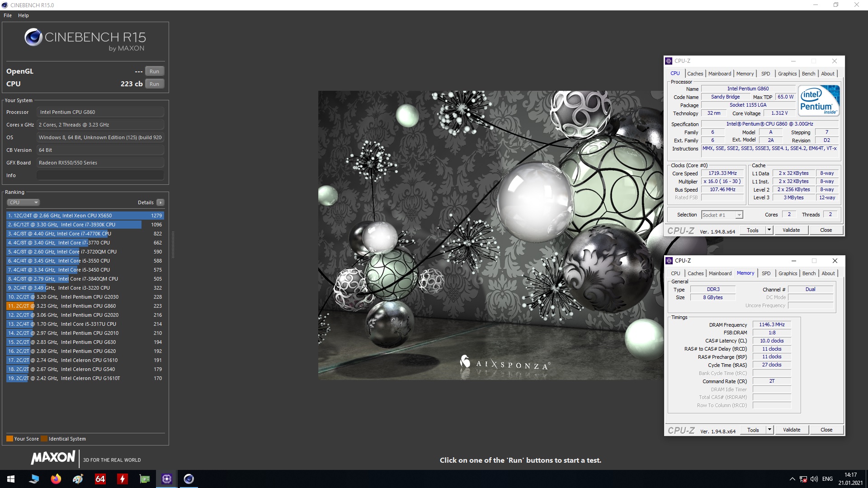Switch to CPU tab in lower CPU-Z
The width and height of the screenshot is (868, 488).
675,273
